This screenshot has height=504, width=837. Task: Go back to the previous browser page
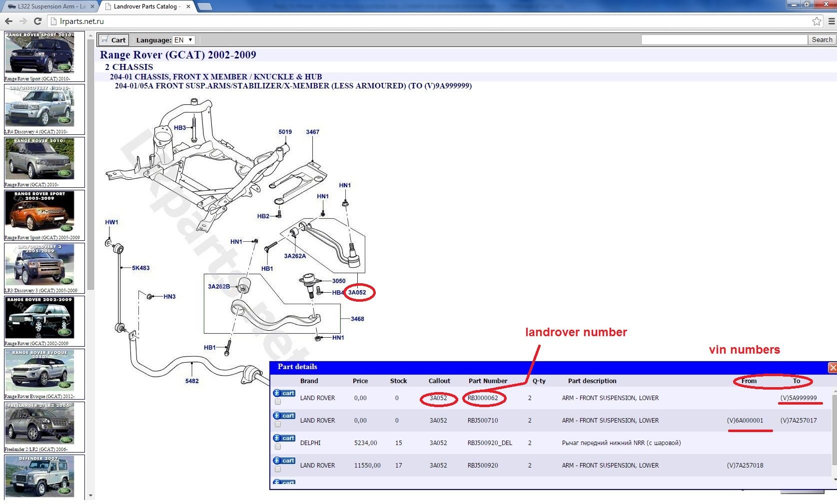tap(8, 21)
